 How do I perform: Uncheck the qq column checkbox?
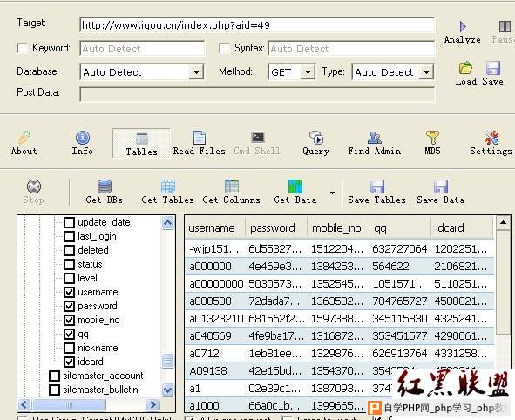[x=69, y=334]
